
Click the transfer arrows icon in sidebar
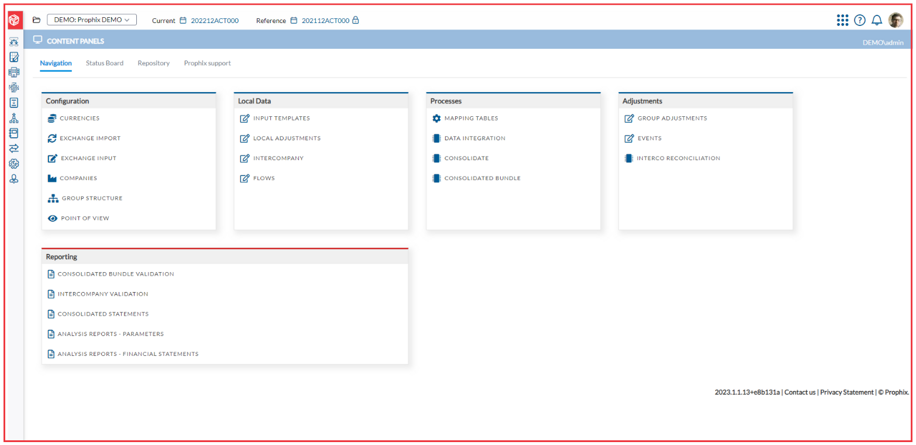point(14,148)
